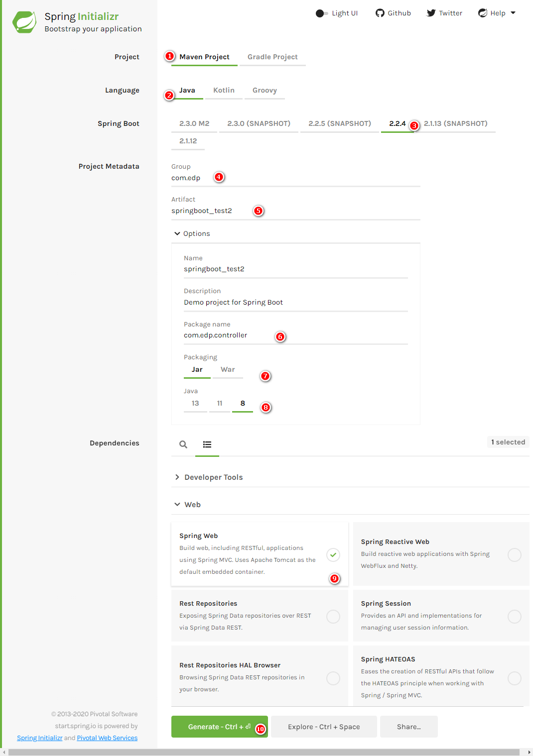Click the right scroll arrow at bottom

pyautogui.click(x=529, y=752)
